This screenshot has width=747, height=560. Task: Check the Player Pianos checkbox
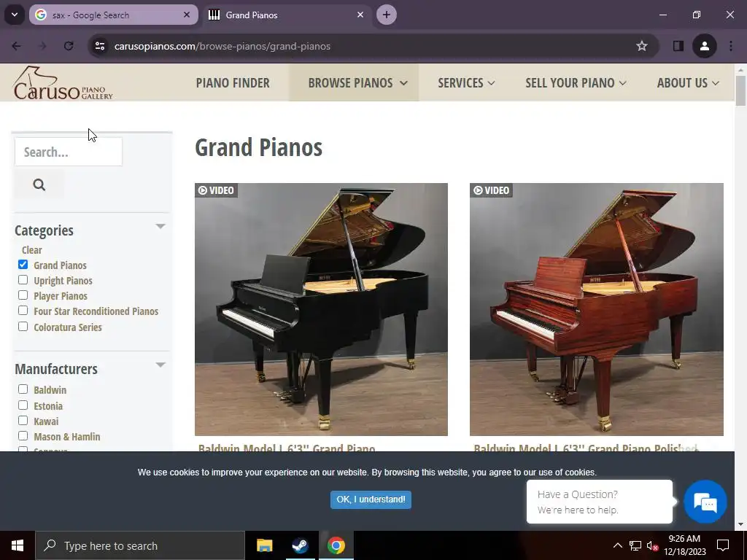[x=23, y=295]
